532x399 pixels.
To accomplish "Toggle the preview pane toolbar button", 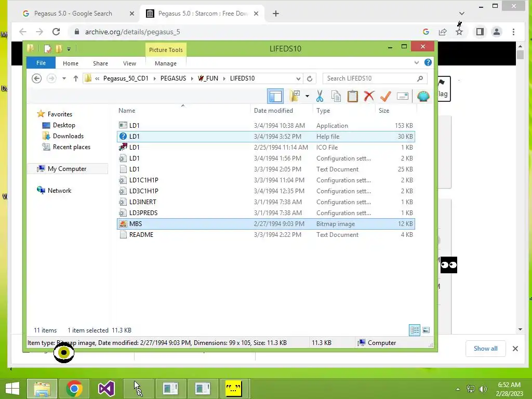I will click(x=275, y=96).
